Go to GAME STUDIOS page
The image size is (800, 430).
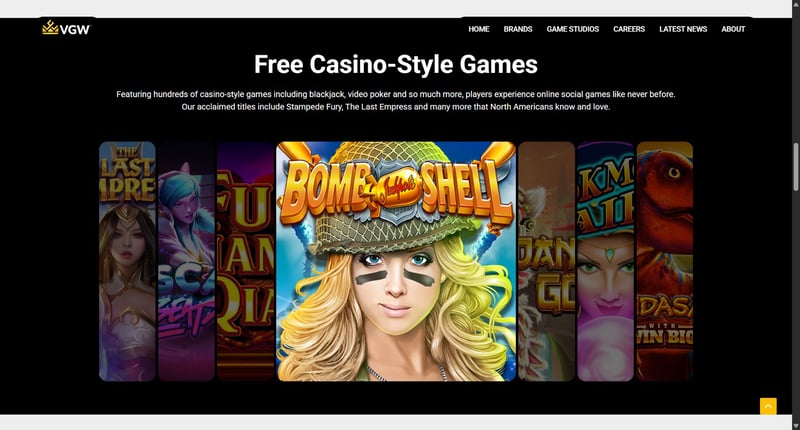pyautogui.click(x=572, y=29)
